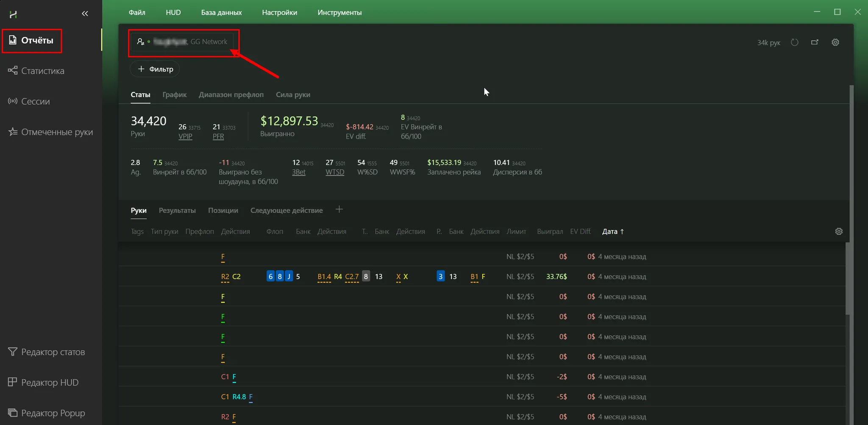Select the Позиции sub-tab
This screenshot has height=425, width=868.
click(223, 210)
